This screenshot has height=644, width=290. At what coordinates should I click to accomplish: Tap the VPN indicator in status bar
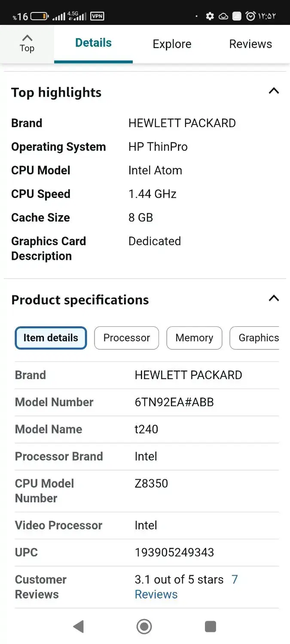pos(98,16)
